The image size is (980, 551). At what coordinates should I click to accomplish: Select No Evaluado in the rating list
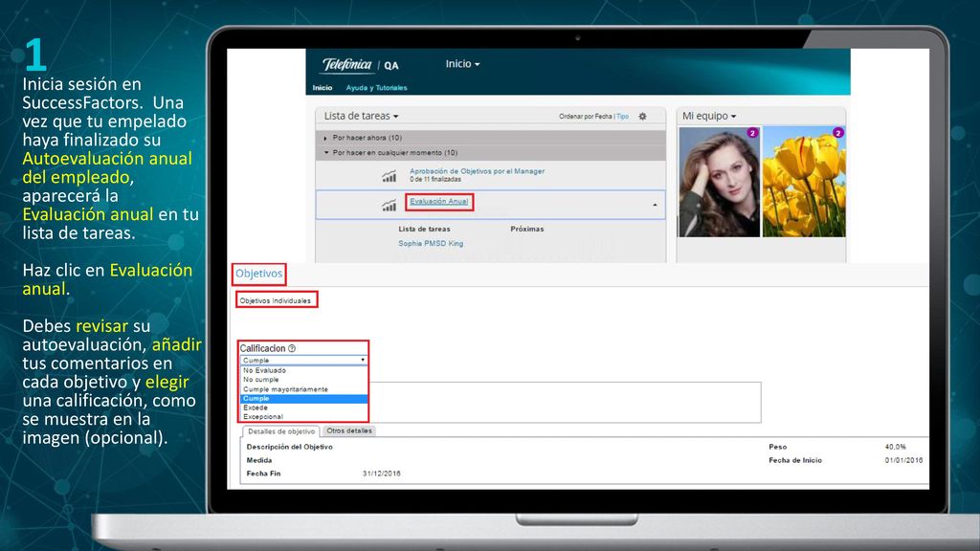click(x=303, y=370)
